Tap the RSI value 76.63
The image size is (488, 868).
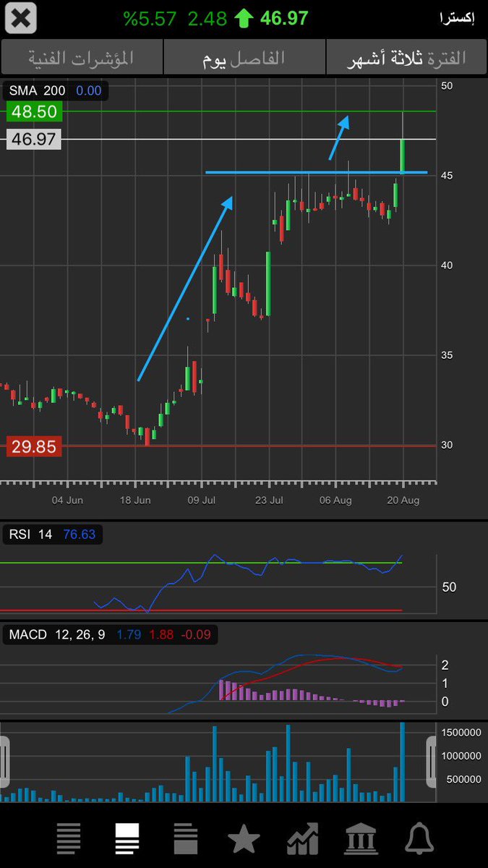coord(79,535)
